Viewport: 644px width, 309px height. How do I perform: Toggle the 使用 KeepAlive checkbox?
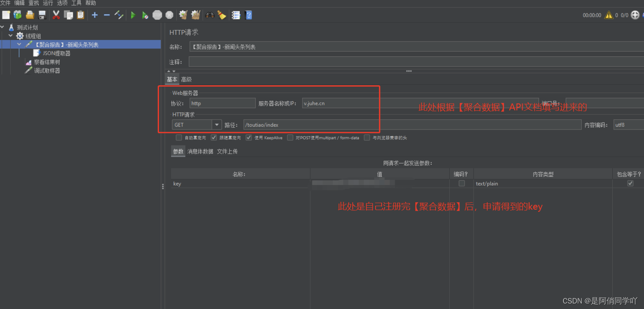[x=249, y=137]
